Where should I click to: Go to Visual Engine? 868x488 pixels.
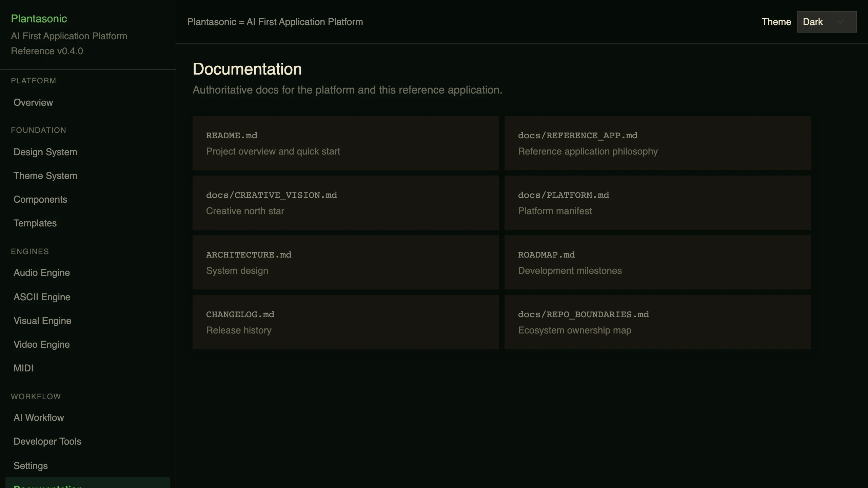coord(88,321)
